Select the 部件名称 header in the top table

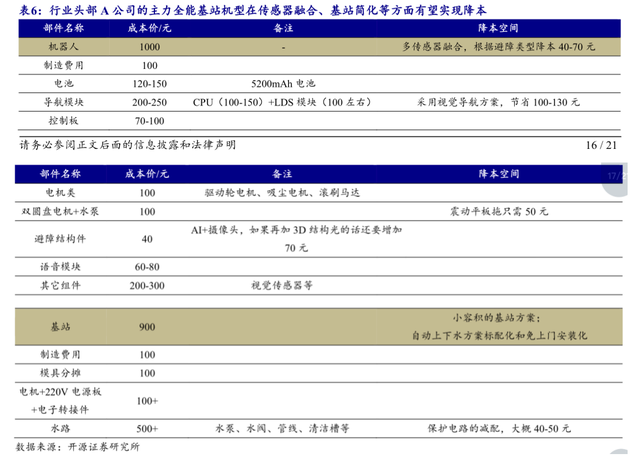click(x=63, y=28)
